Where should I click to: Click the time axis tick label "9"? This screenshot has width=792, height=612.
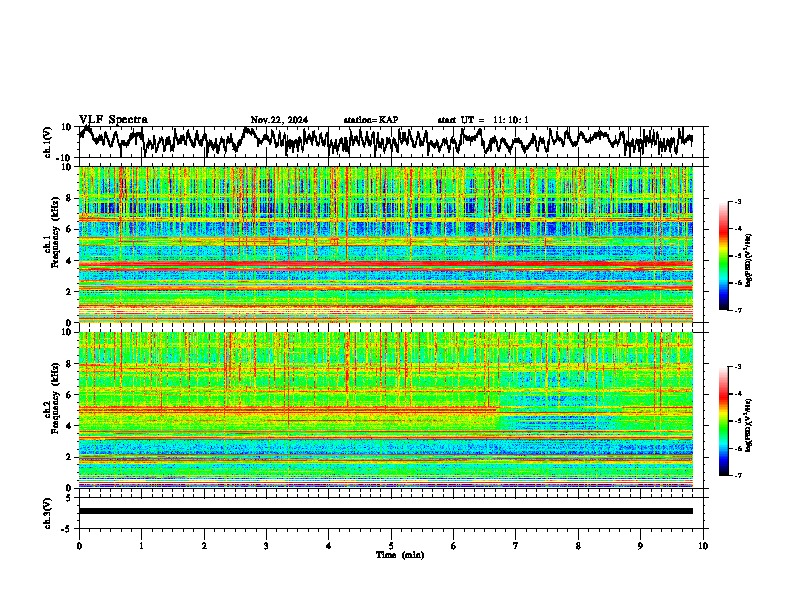pos(640,546)
